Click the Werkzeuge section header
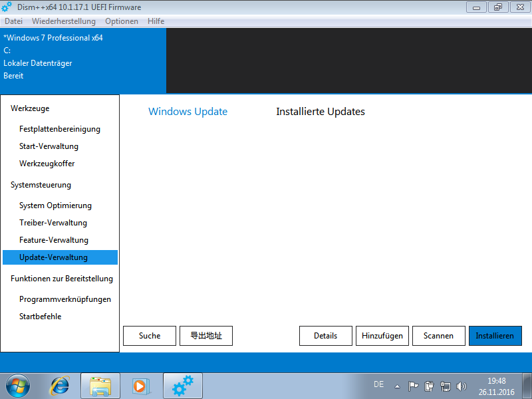 tap(30, 108)
